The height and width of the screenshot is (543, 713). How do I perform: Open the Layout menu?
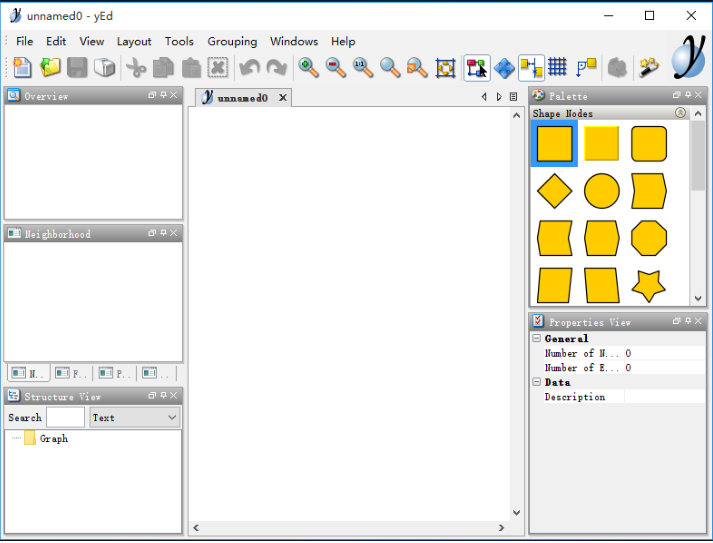pos(134,41)
